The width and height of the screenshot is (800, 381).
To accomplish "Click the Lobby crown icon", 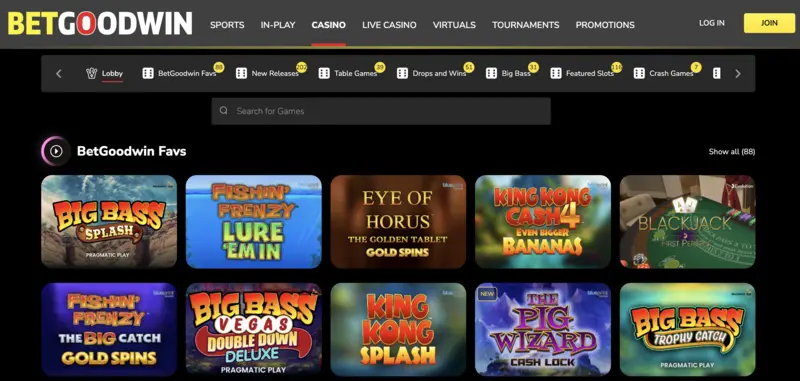I will pos(91,73).
